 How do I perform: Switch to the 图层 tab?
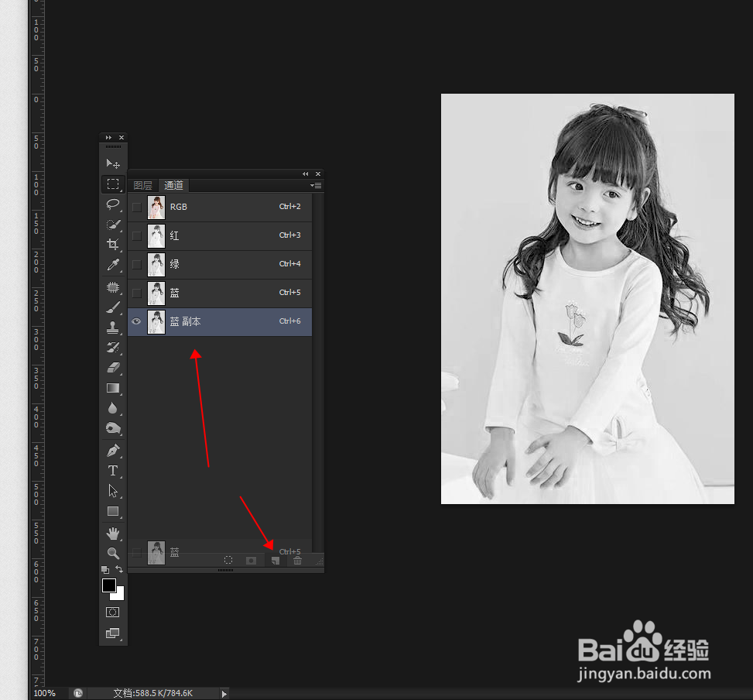coord(142,185)
